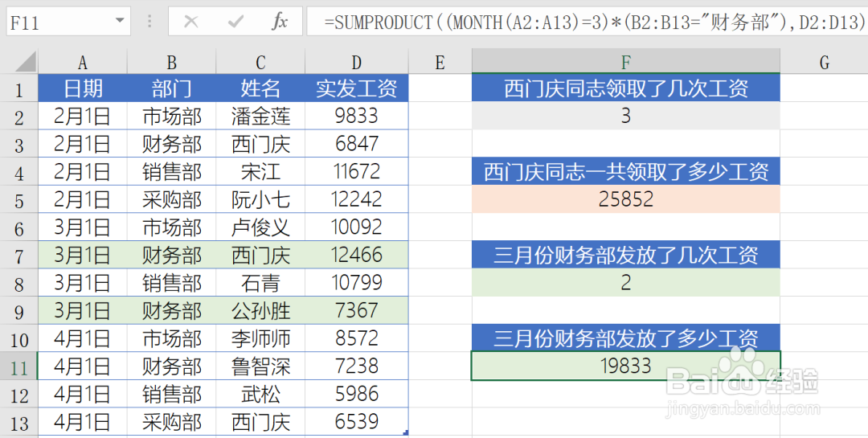
Task: Select salary cell 7367
Action: coord(357,311)
